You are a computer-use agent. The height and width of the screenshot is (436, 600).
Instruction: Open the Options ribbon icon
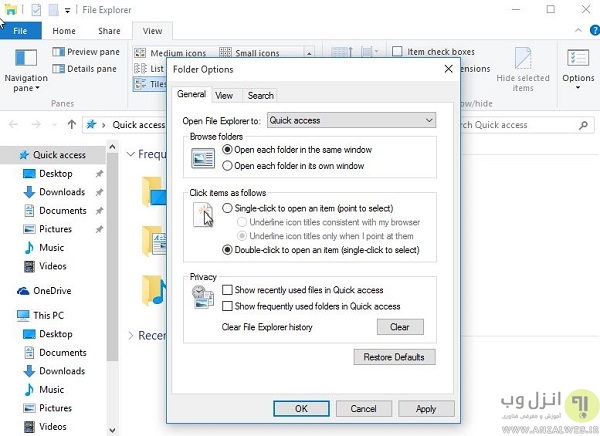click(578, 59)
